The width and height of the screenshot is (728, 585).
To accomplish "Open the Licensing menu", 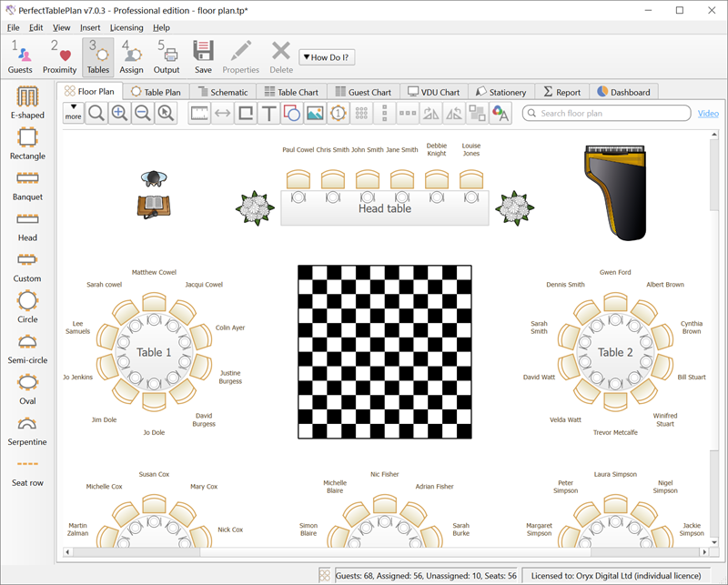I will (x=126, y=27).
